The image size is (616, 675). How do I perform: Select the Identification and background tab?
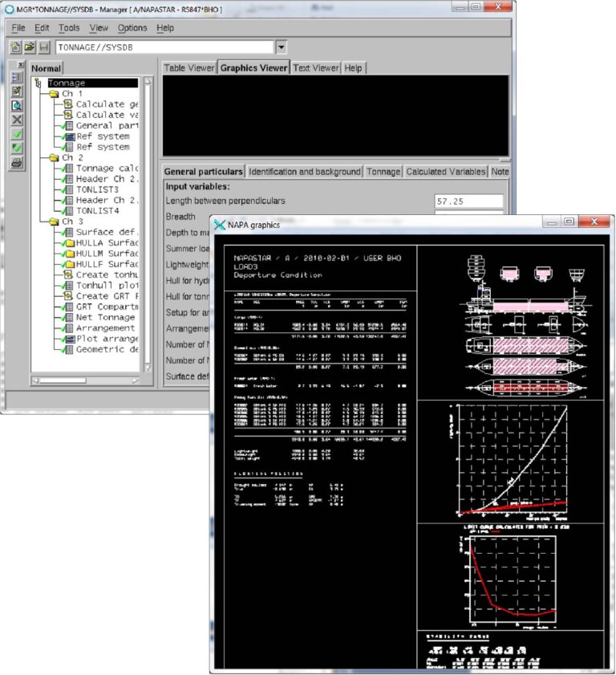click(x=305, y=172)
